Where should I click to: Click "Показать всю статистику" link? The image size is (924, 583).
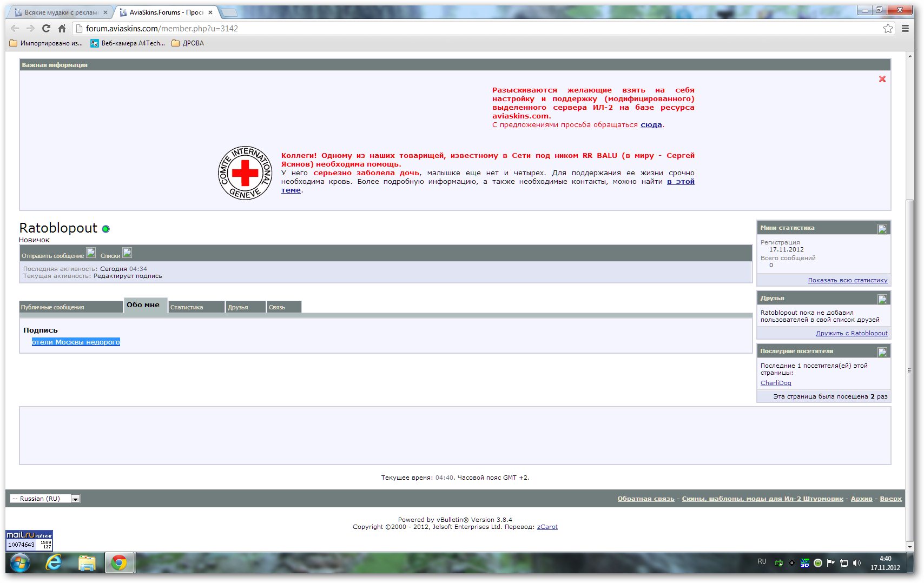pyautogui.click(x=848, y=280)
